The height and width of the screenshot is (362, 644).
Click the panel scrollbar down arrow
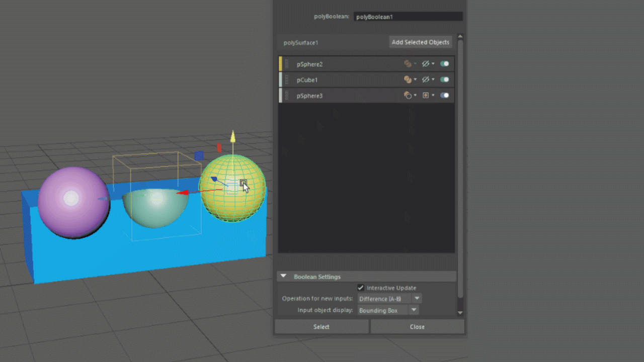click(460, 313)
